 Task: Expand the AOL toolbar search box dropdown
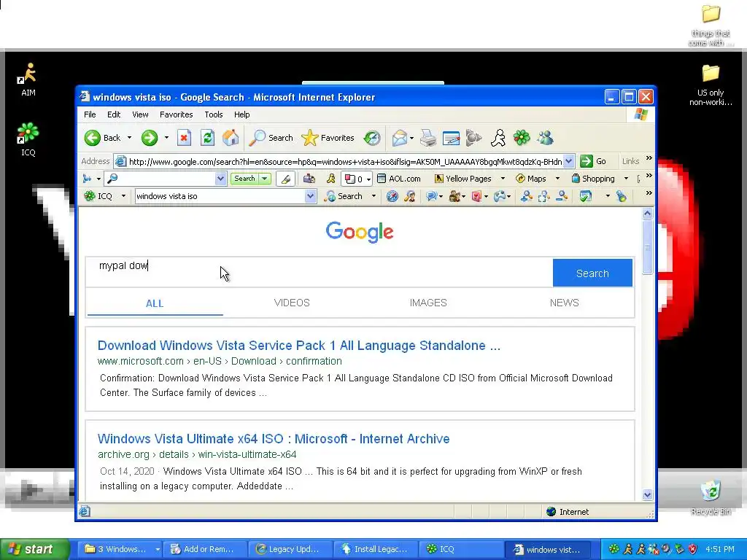220,179
